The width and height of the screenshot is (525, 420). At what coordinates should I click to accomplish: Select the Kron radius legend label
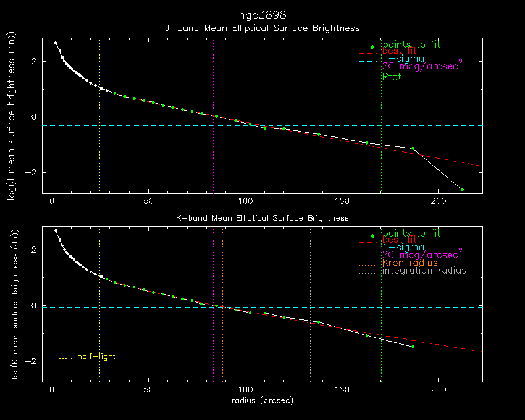point(409,263)
